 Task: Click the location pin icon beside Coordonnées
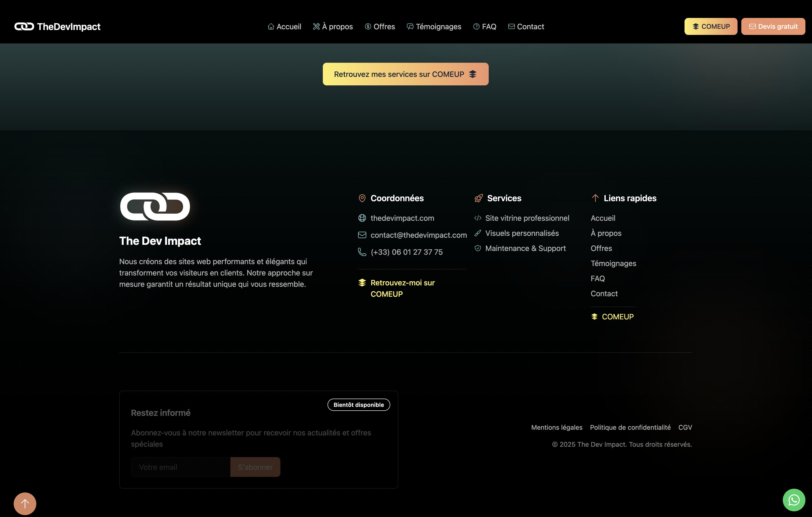(362, 198)
